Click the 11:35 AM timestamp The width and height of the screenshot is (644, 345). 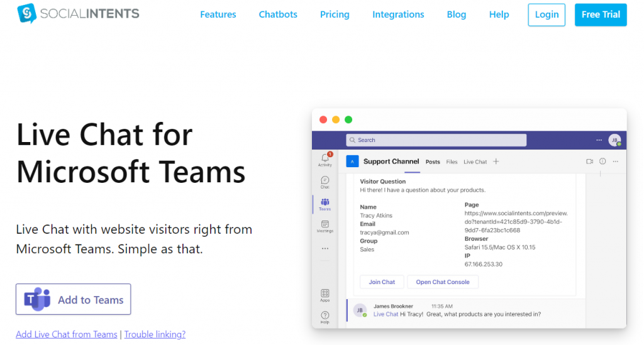pyautogui.click(x=442, y=306)
